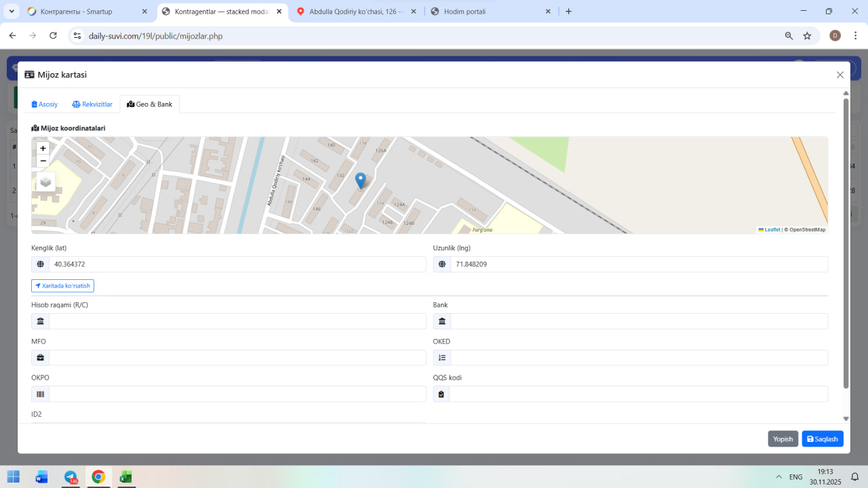868x488 pixels.
Task: Click the Bank input field
Action: click(638, 321)
